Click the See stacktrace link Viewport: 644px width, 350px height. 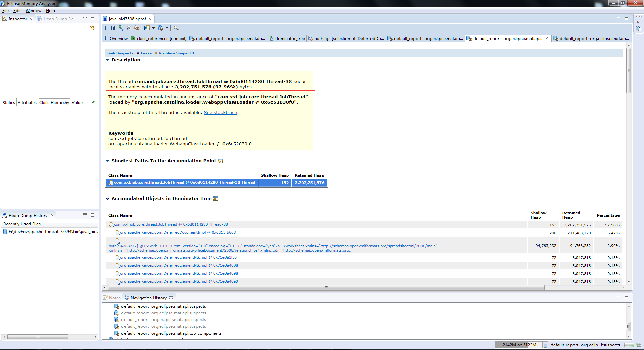[x=220, y=112]
